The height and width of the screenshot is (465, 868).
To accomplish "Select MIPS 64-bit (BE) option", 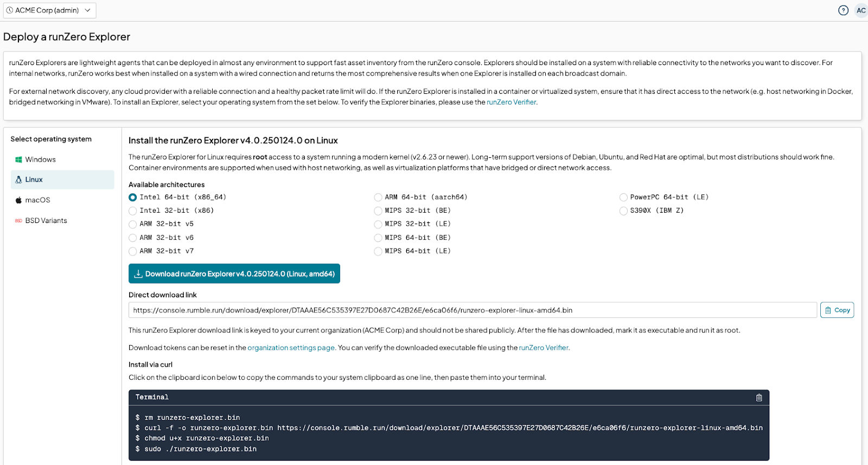I will (378, 238).
